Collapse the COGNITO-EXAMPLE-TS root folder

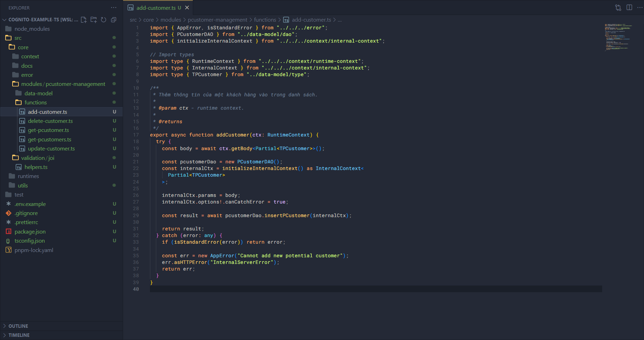tap(5, 20)
